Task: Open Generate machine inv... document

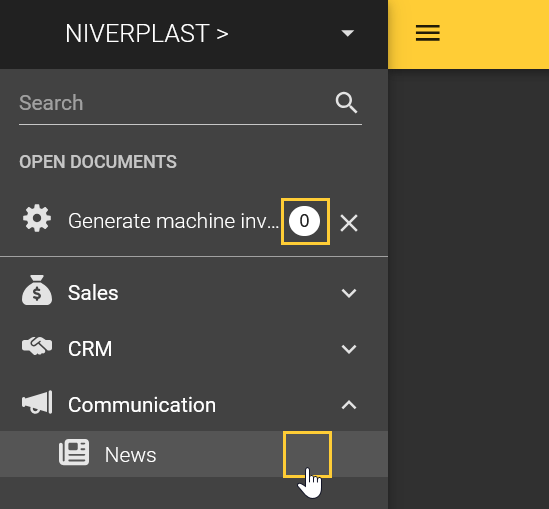Action: [173, 221]
